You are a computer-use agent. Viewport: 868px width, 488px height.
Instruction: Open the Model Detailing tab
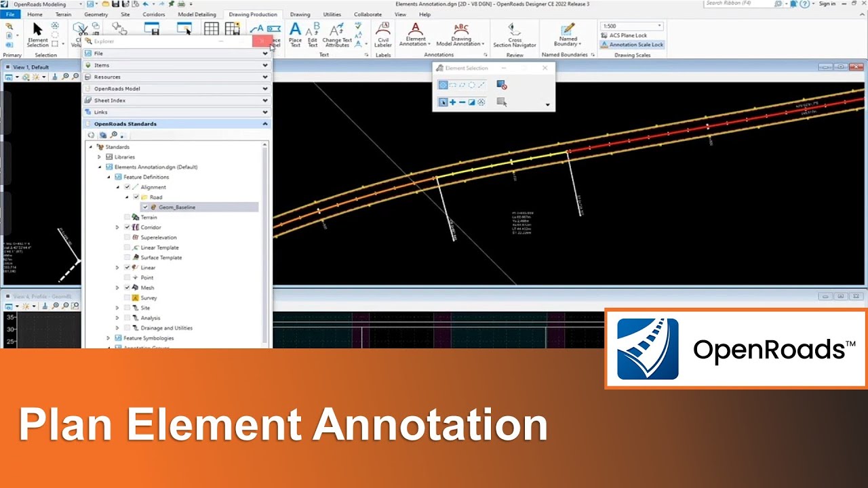point(197,14)
